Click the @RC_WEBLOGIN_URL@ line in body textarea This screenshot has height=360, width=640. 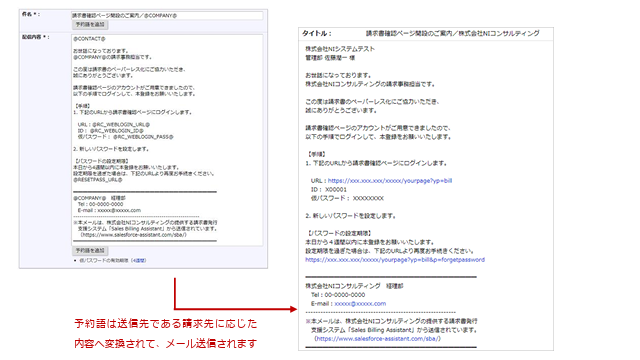(114, 124)
